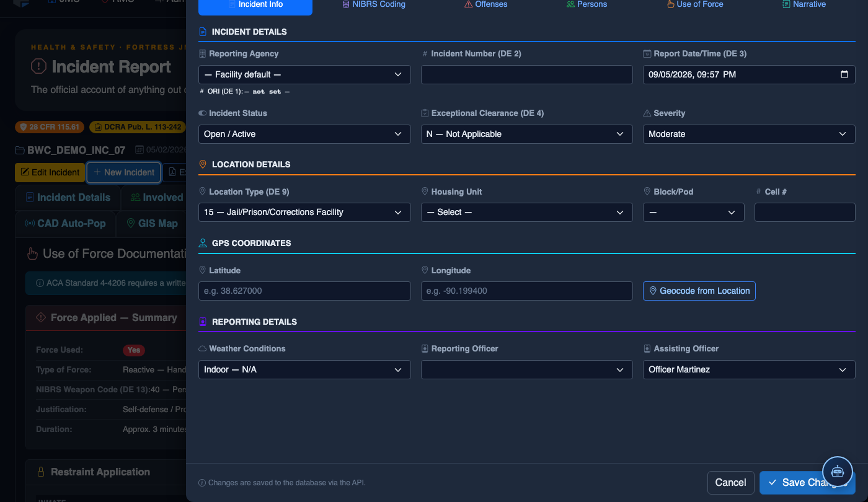The height and width of the screenshot is (502, 868).
Task: Click the Cell # input field
Action: pyautogui.click(x=805, y=212)
